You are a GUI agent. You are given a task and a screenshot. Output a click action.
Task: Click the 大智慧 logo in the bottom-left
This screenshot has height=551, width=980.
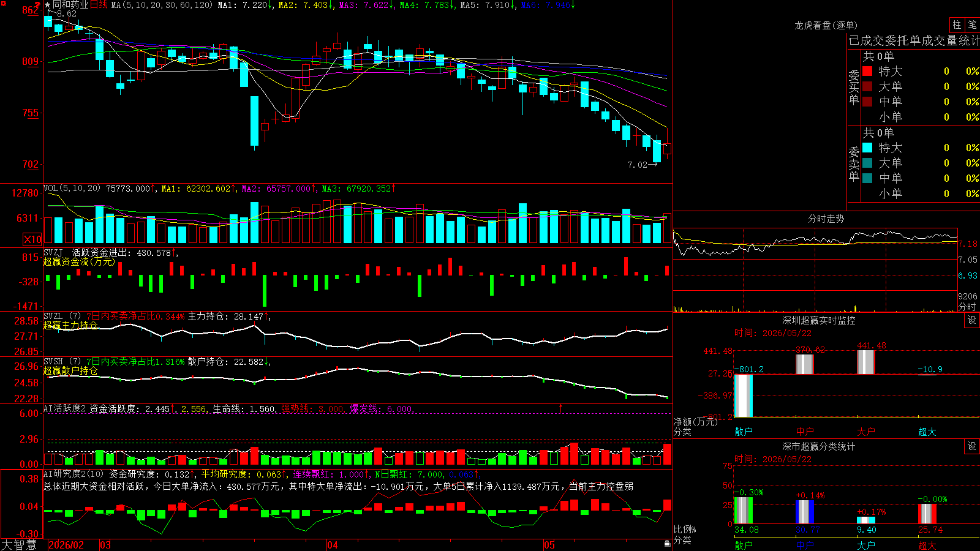point(19,545)
